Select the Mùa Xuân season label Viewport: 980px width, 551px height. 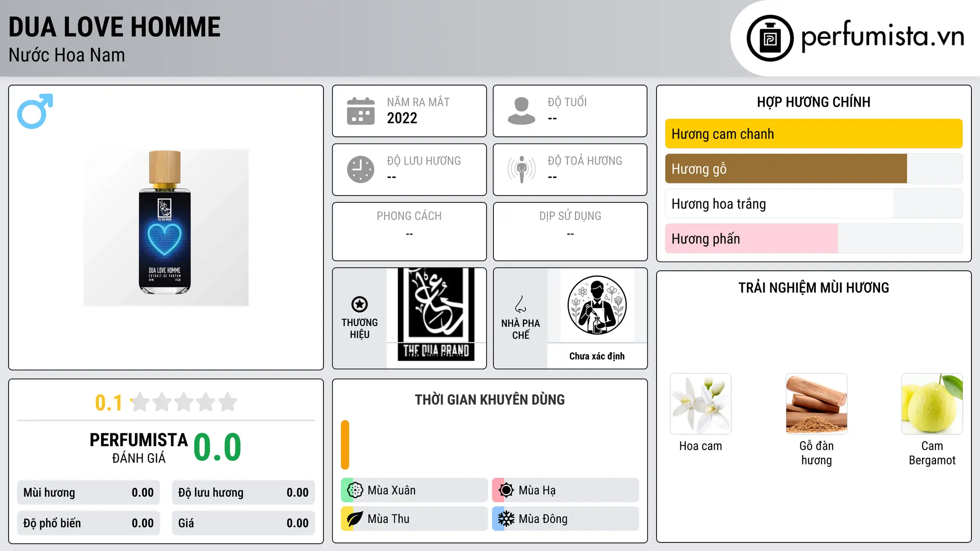391,490
